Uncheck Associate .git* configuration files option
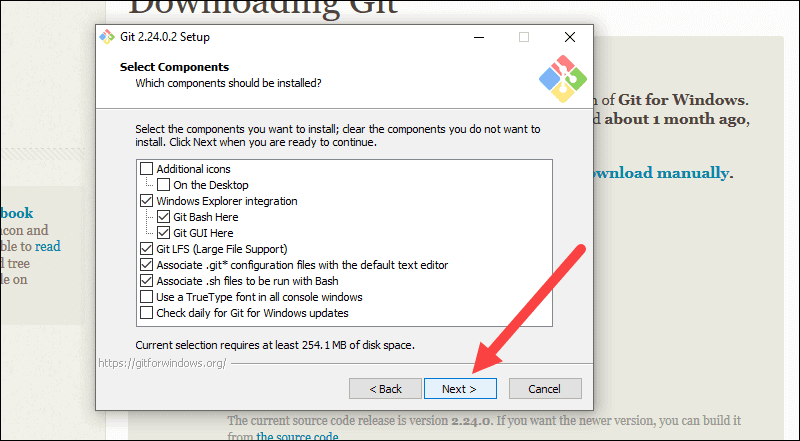 pos(146,265)
